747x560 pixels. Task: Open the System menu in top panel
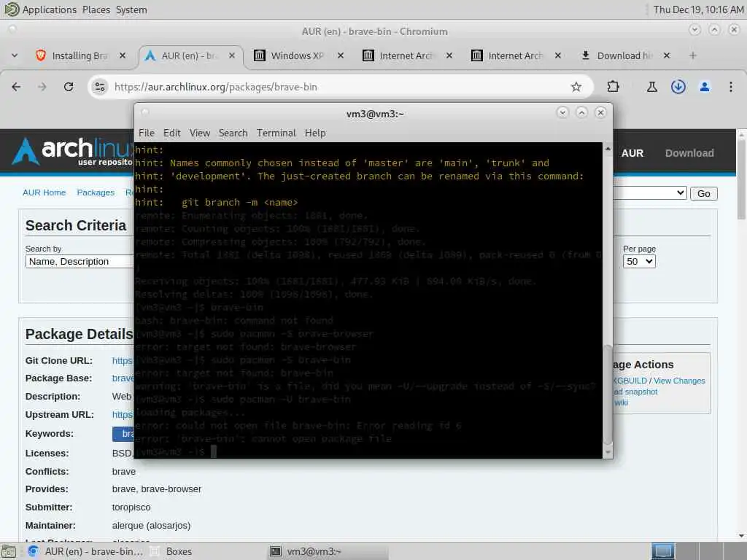tap(131, 9)
